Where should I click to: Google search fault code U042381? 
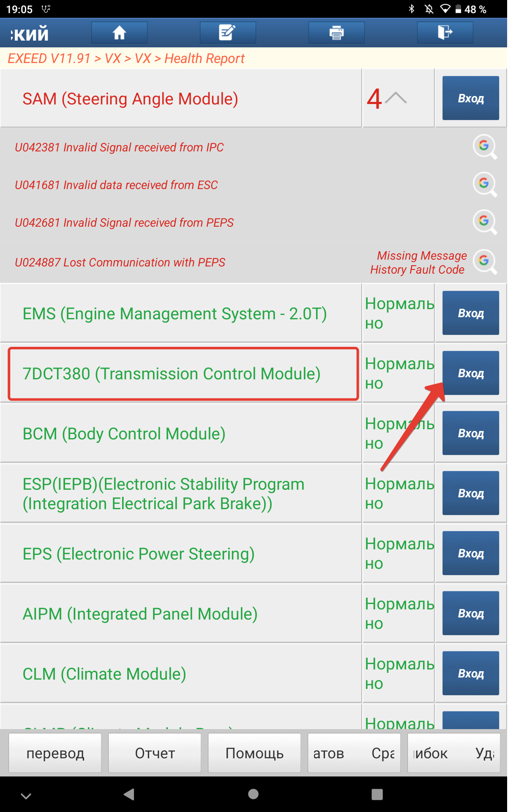tap(484, 146)
